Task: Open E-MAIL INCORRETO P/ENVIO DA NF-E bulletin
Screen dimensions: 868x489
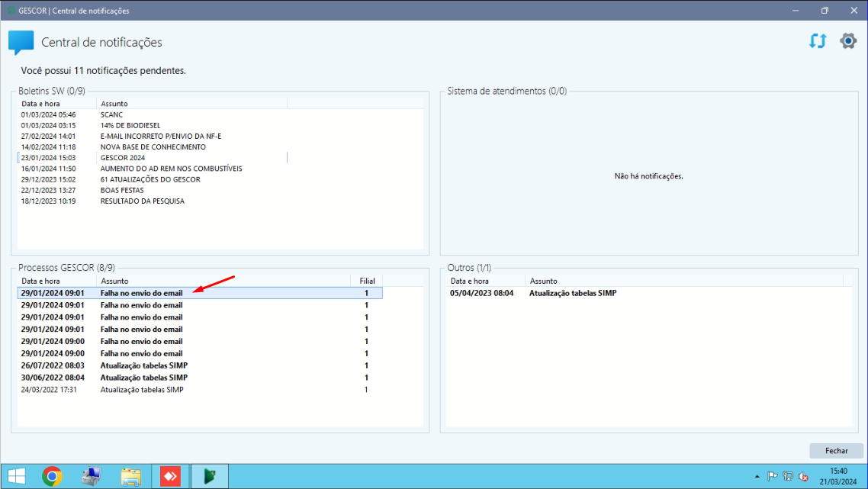Action: pyautogui.click(x=153, y=137)
